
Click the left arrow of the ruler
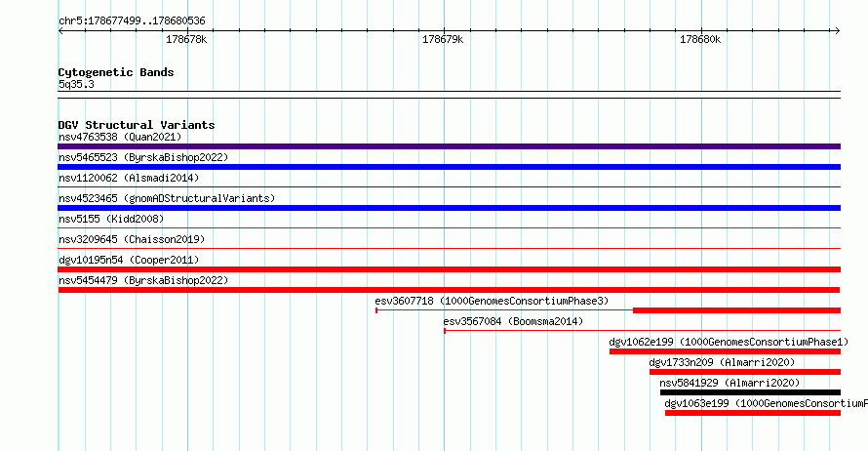[60, 30]
